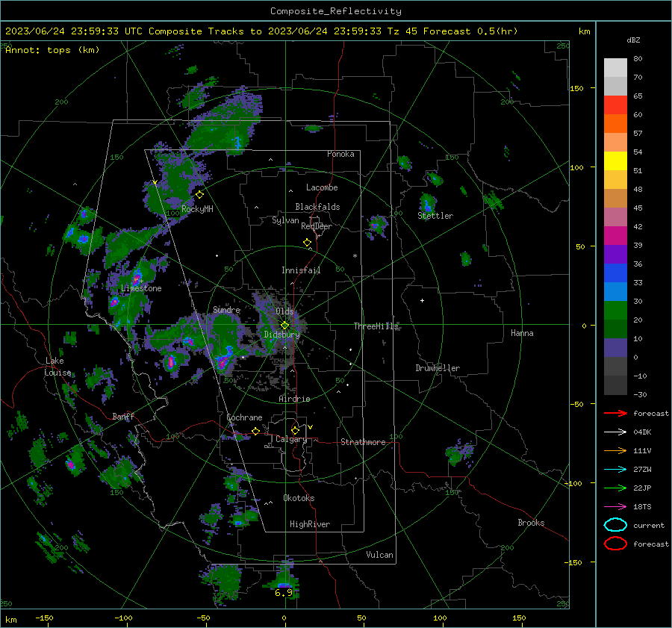Select the 'Didsbury' city label
The height and width of the screenshot is (628, 672).
[x=281, y=335]
